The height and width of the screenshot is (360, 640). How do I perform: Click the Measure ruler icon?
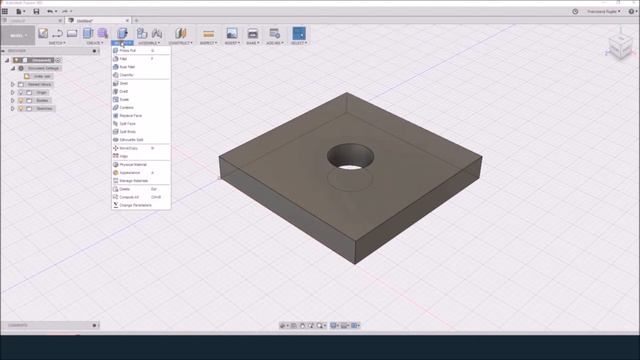tap(208, 34)
